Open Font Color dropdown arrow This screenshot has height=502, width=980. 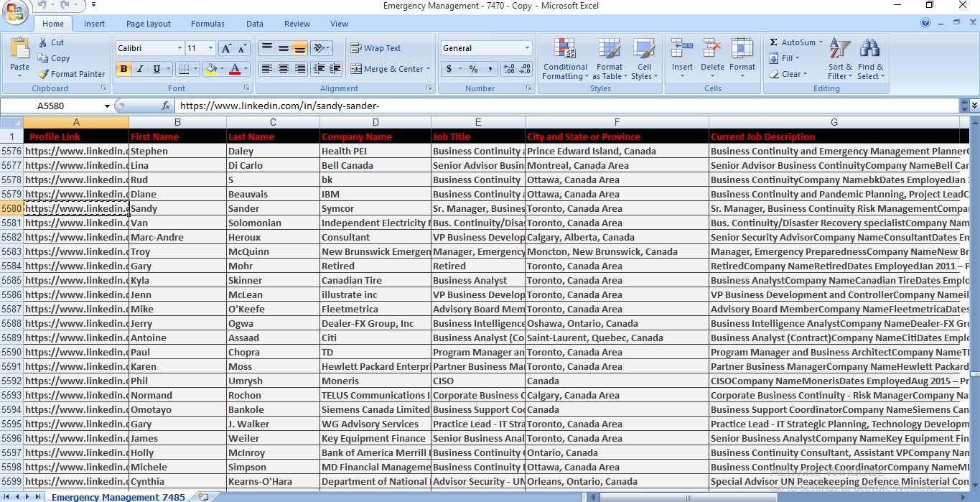246,69
